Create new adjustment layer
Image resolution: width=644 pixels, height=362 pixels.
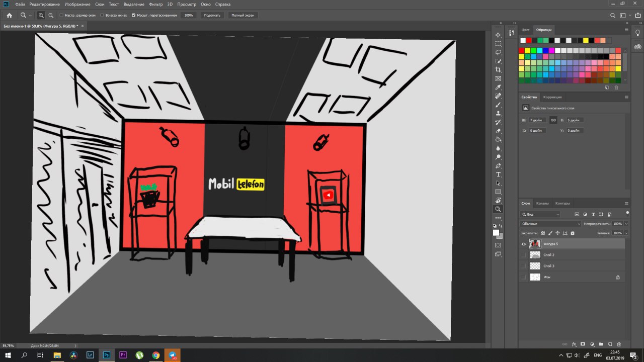[592, 344]
